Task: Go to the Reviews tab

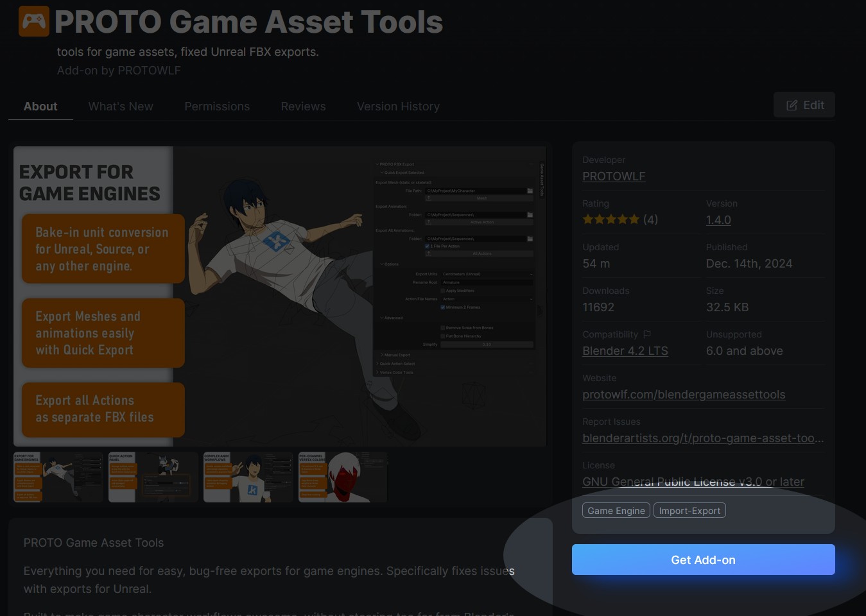Action: click(303, 107)
